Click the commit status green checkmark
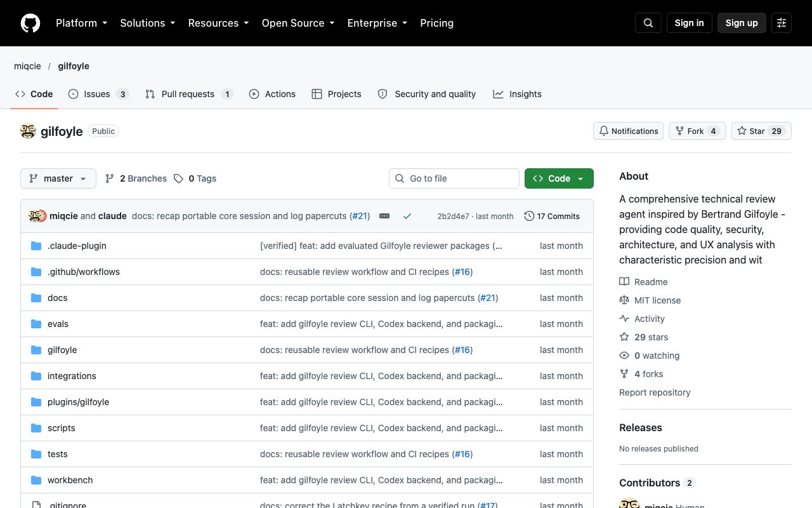 (407, 216)
